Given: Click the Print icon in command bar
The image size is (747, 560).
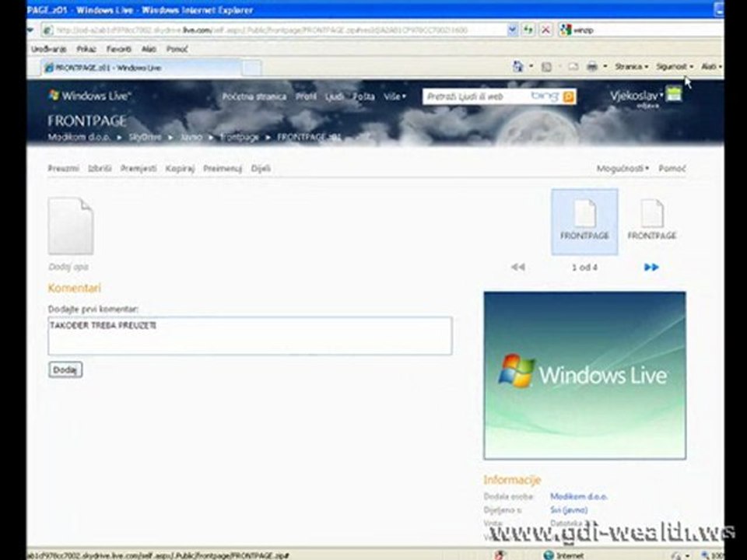Looking at the screenshot, I should (x=591, y=67).
